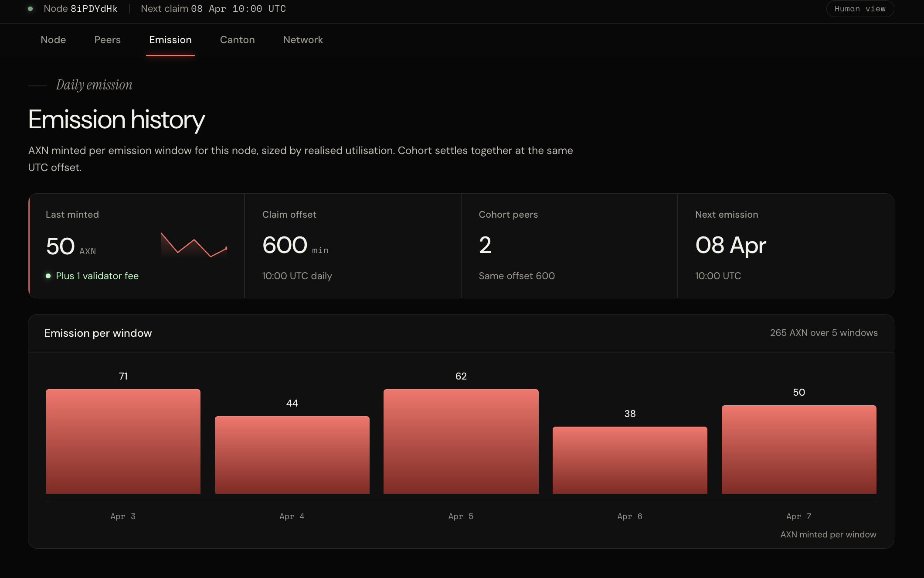The width and height of the screenshot is (924, 578).
Task: Click AXN minted per window caption
Action: point(828,534)
